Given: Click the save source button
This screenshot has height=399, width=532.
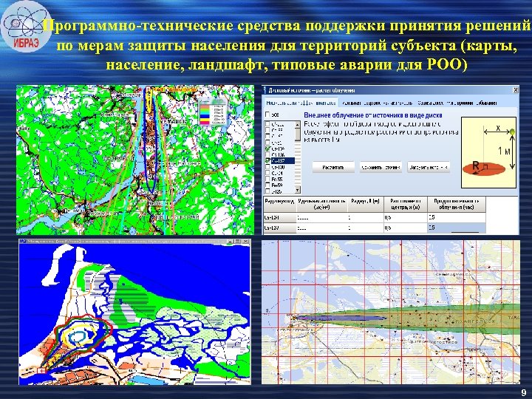Looking at the screenshot, I should [381, 167].
